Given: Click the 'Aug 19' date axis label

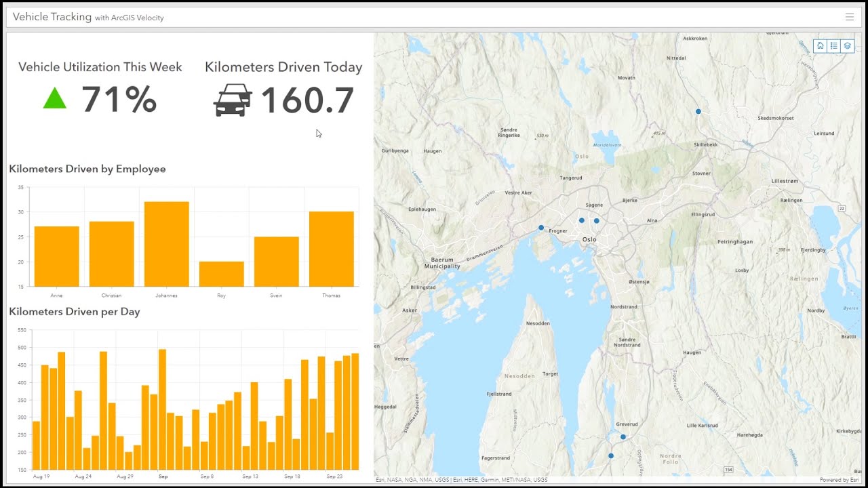Looking at the screenshot, I should click(x=41, y=476).
